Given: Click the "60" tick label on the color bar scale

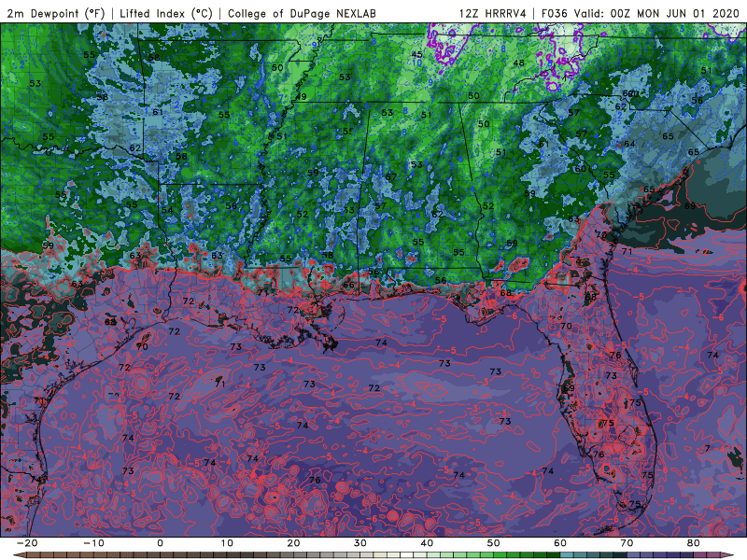Looking at the screenshot, I should pos(560,543).
